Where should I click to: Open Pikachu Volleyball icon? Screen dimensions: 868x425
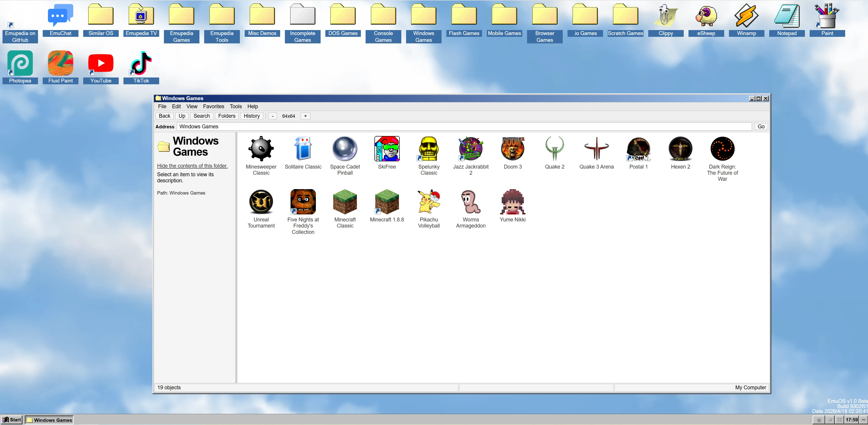429,201
